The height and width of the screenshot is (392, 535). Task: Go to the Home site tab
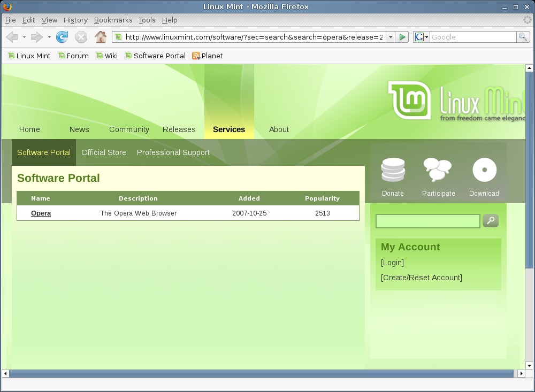click(29, 129)
